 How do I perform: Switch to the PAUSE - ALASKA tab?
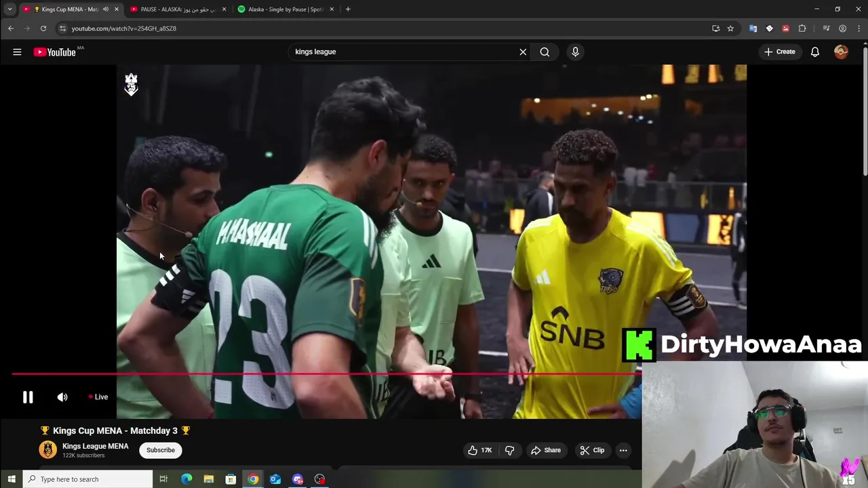[178, 9]
